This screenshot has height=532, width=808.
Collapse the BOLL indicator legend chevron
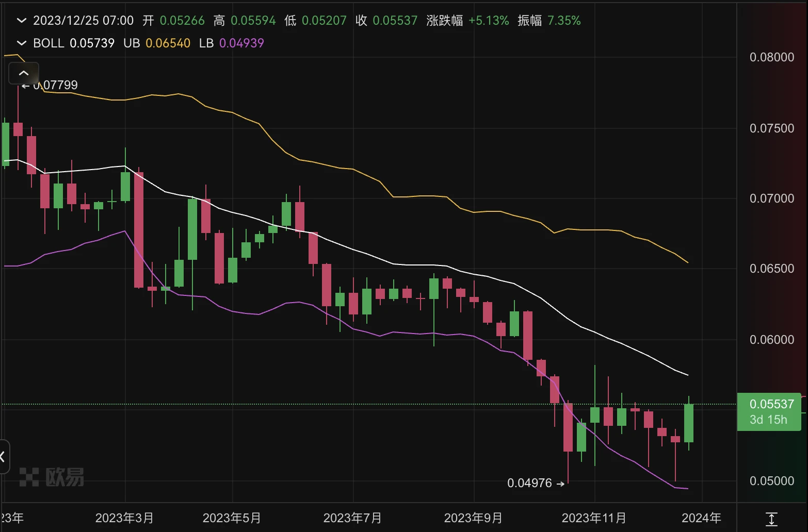pos(21,43)
